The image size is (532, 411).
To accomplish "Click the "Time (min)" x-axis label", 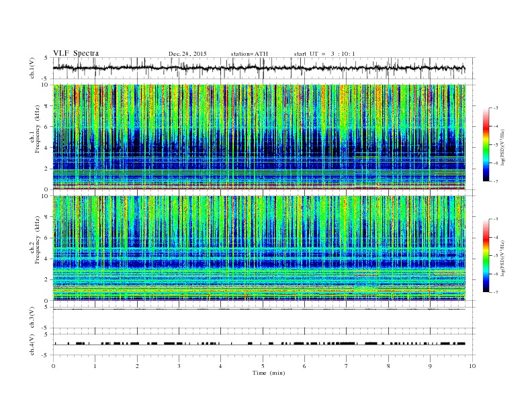I will [x=269, y=373].
